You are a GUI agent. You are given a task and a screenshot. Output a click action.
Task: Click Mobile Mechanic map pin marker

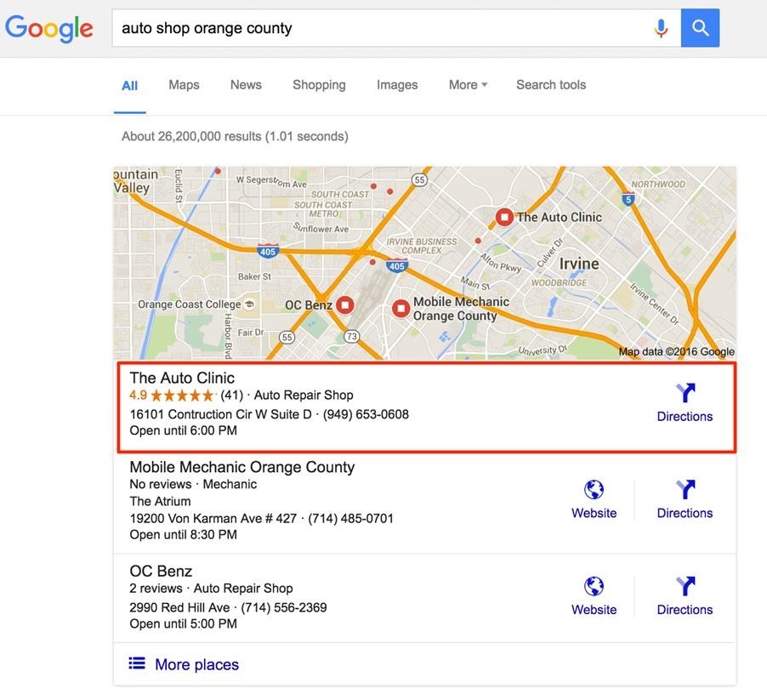401,308
